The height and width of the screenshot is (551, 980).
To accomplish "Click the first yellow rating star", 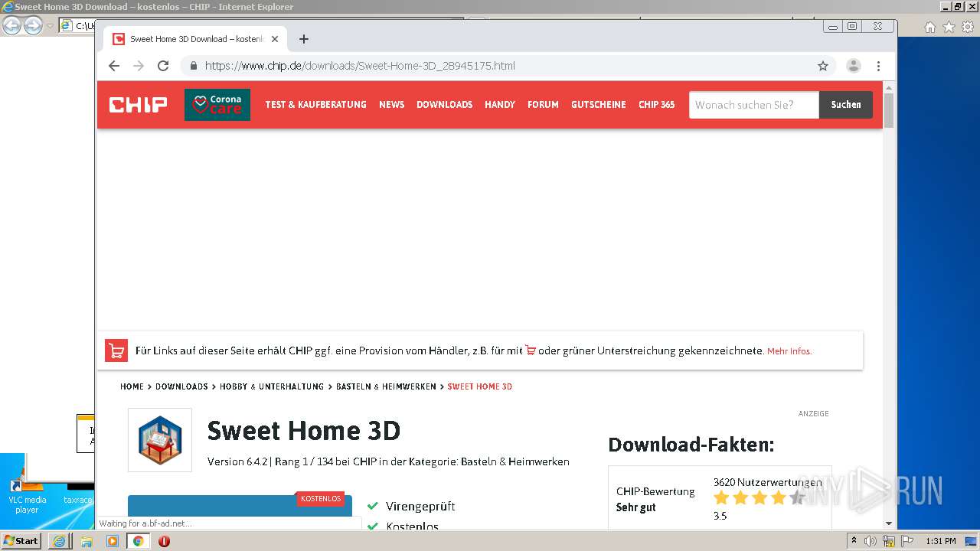I will (x=721, y=498).
